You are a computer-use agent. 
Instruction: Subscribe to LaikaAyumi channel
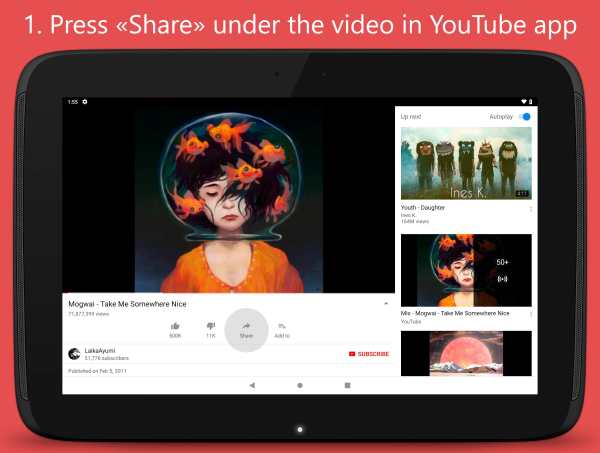pos(369,354)
